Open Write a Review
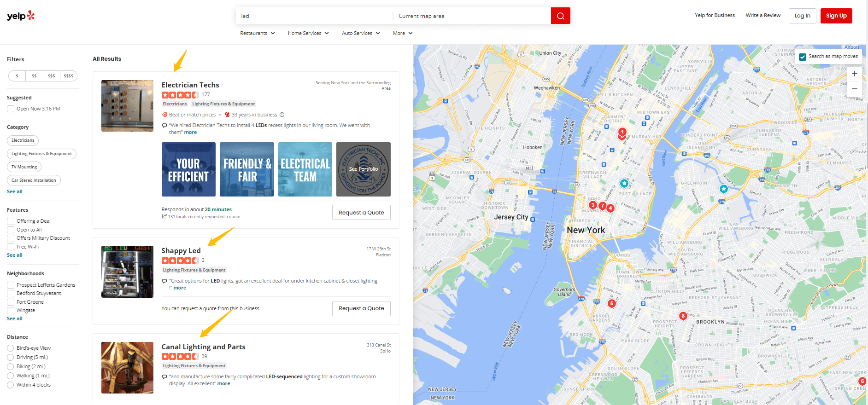The width and height of the screenshot is (868, 405). 763,15
